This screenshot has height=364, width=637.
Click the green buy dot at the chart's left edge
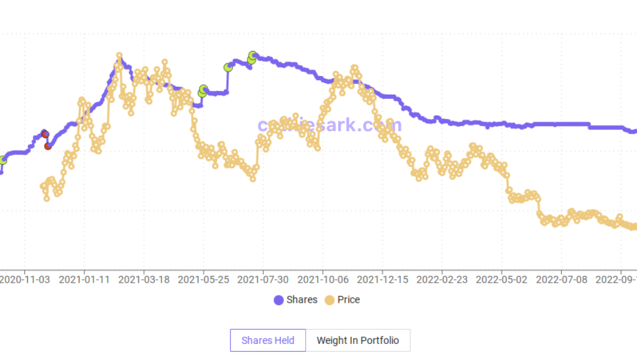tap(2, 161)
